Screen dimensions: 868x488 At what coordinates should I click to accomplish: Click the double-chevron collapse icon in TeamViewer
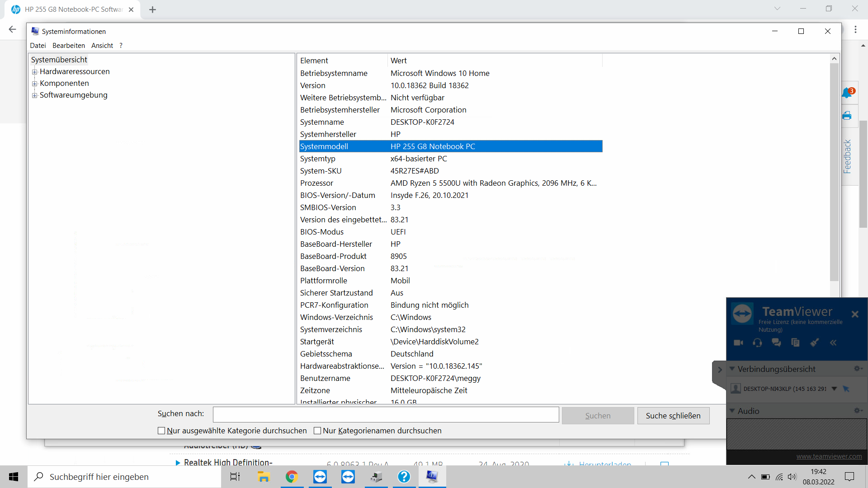pyautogui.click(x=833, y=343)
